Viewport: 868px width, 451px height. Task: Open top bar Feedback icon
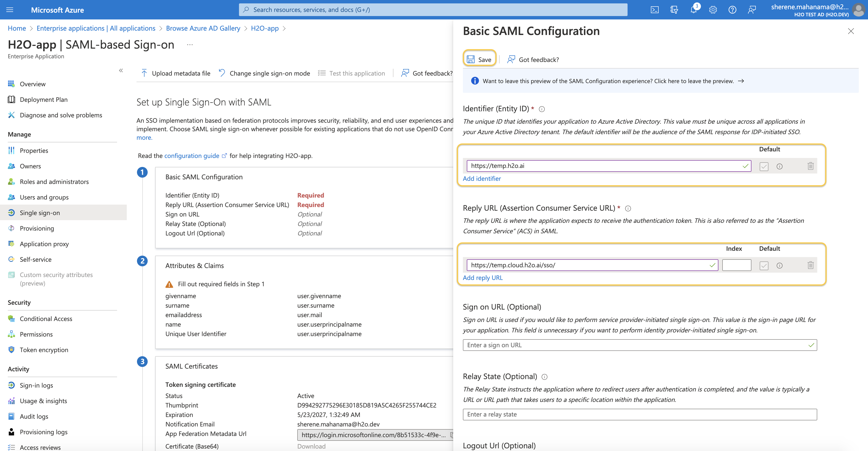pos(752,10)
